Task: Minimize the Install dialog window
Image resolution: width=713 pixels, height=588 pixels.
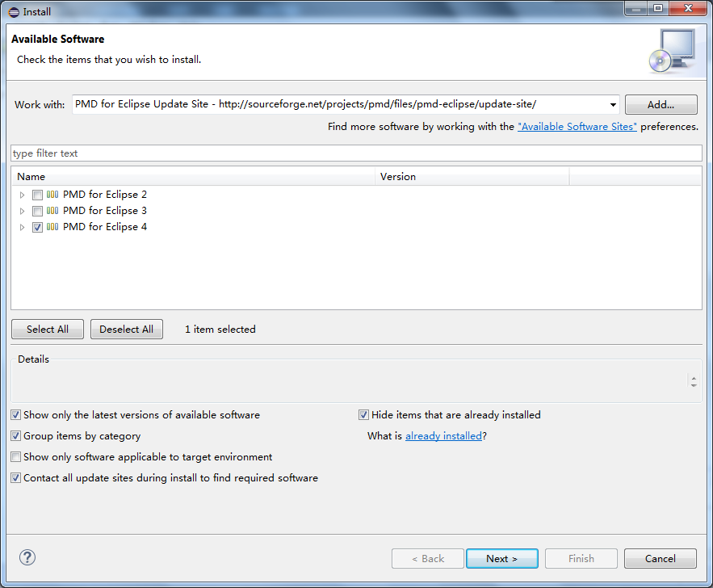Action: 635,8
